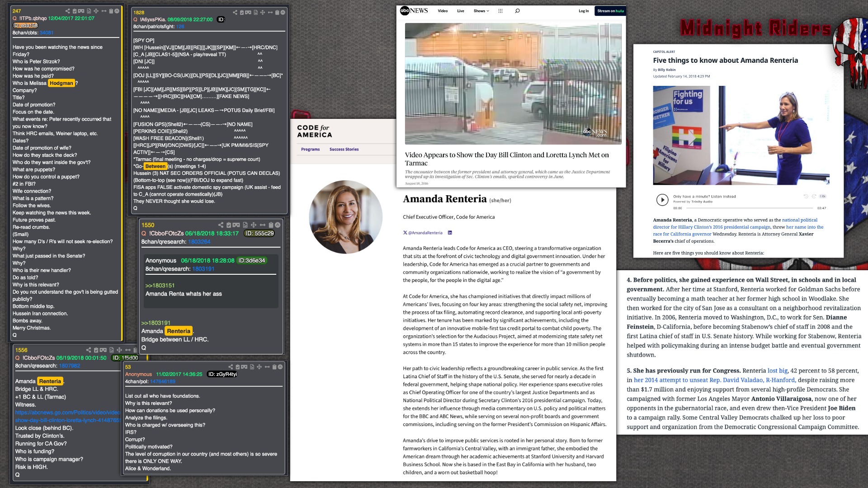Viewport: 868px width, 488px height.
Task: Click the clipboard-check icon on post 1828
Action: point(242,12)
